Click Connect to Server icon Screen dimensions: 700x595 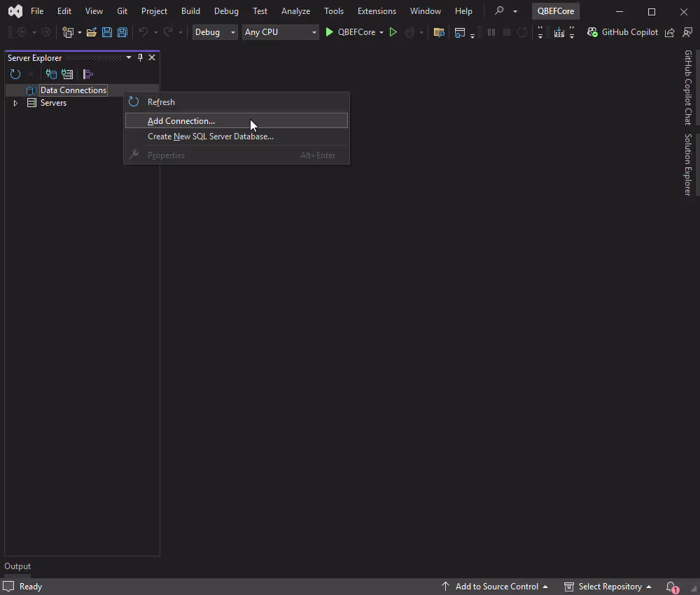(67, 74)
